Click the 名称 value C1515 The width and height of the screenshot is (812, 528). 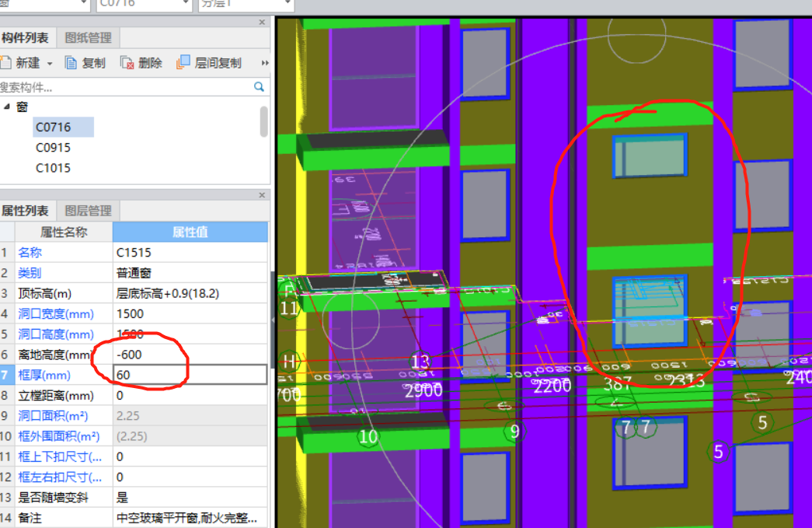pos(190,253)
